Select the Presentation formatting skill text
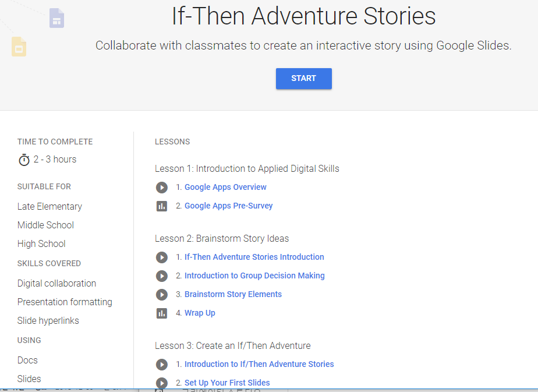 click(x=65, y=302)
